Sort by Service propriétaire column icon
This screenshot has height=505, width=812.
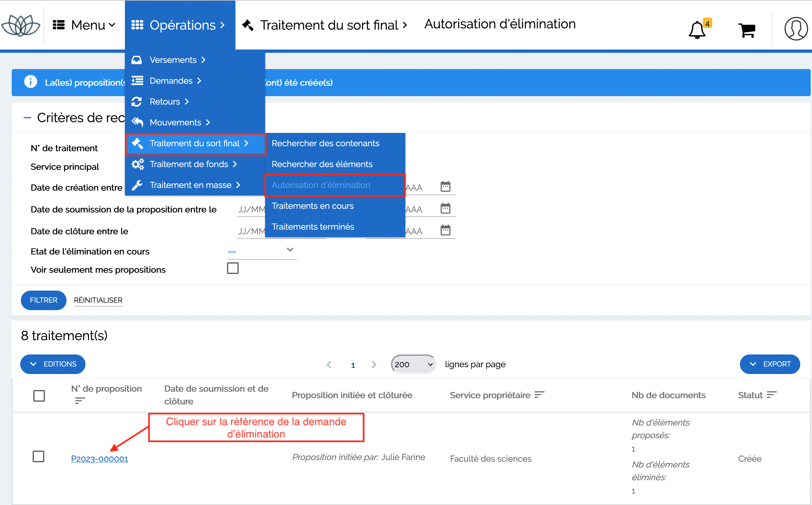(539, 395)
